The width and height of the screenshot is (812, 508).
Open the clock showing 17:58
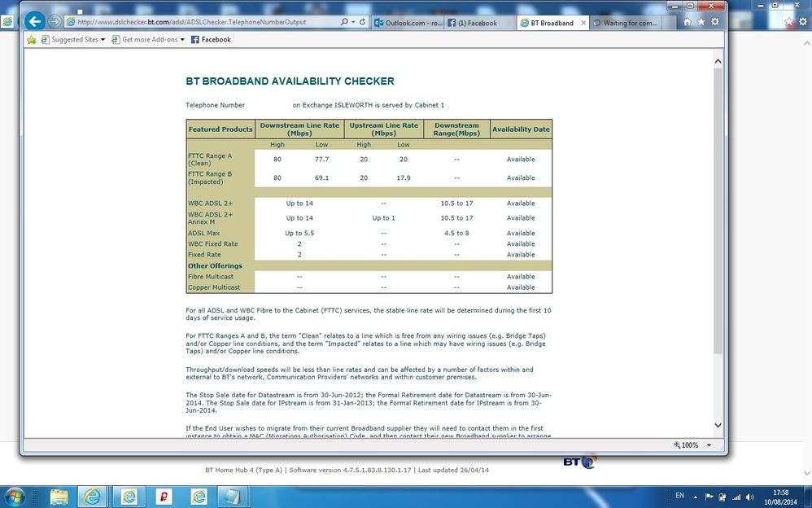780,497
